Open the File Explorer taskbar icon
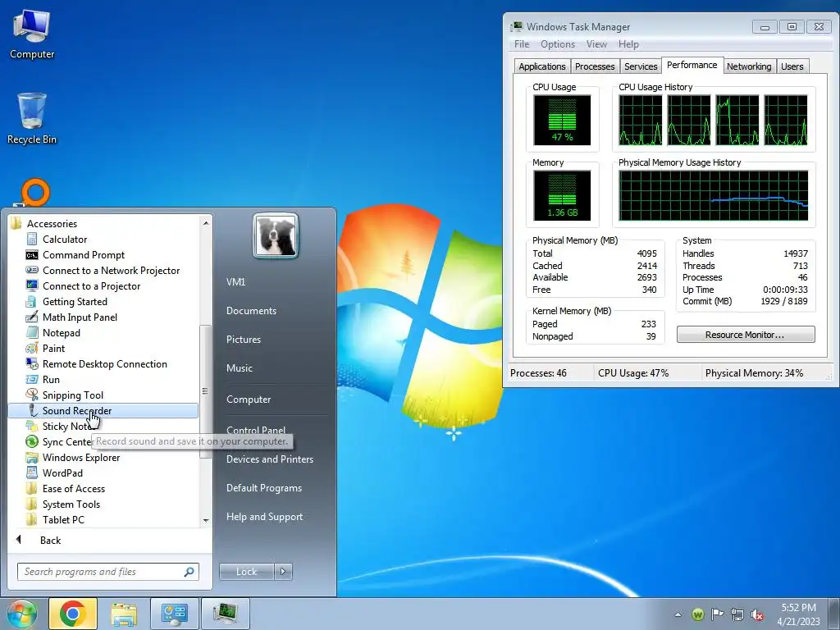The height and width of the screenshot is (630, 840). tap(124, 614)
